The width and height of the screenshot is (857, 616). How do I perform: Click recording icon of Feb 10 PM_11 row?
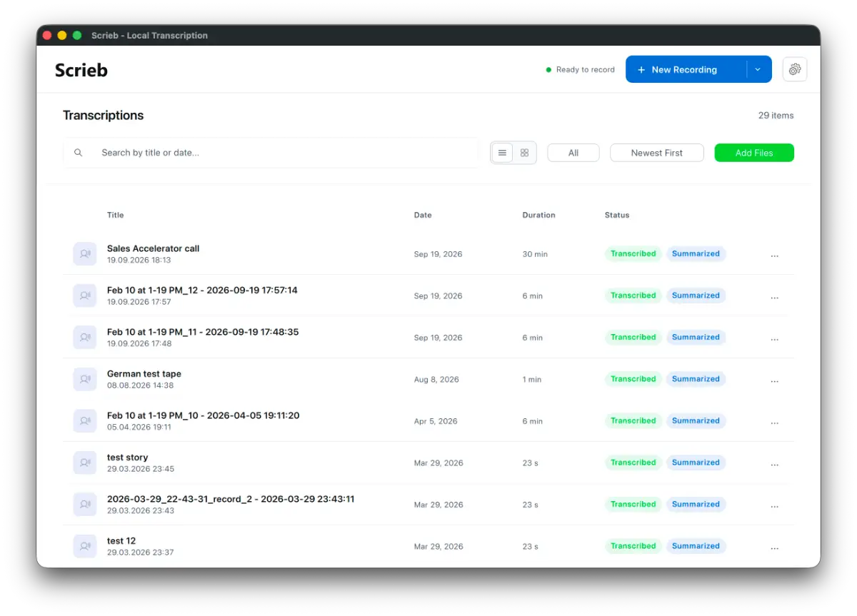tap(85, 338)
